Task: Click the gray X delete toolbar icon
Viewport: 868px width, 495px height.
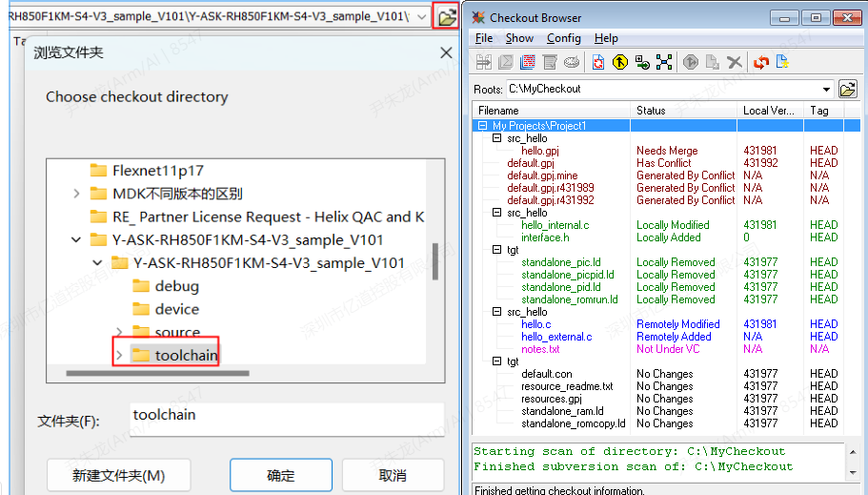Action: tap(735, 62)
